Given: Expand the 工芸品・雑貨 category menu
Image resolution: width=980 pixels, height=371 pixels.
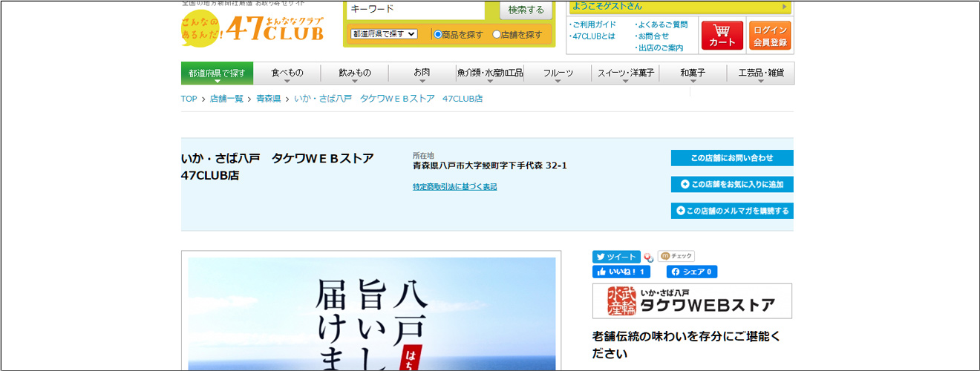Looking at the screenshot, I should [761, 73].
